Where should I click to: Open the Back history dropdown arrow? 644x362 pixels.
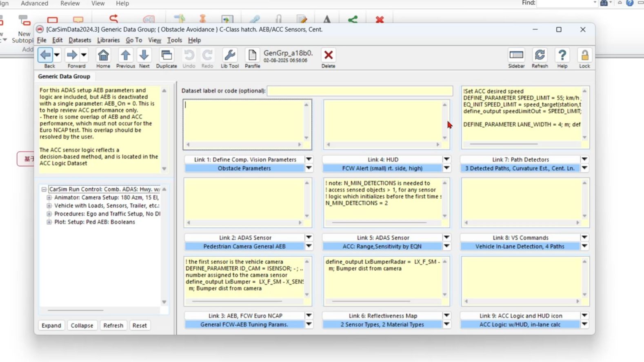(x=57, y=55)
